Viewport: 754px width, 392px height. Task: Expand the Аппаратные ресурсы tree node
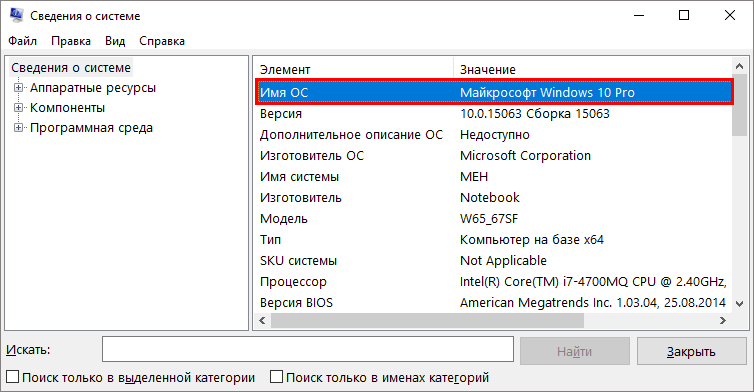click(18, 88)
